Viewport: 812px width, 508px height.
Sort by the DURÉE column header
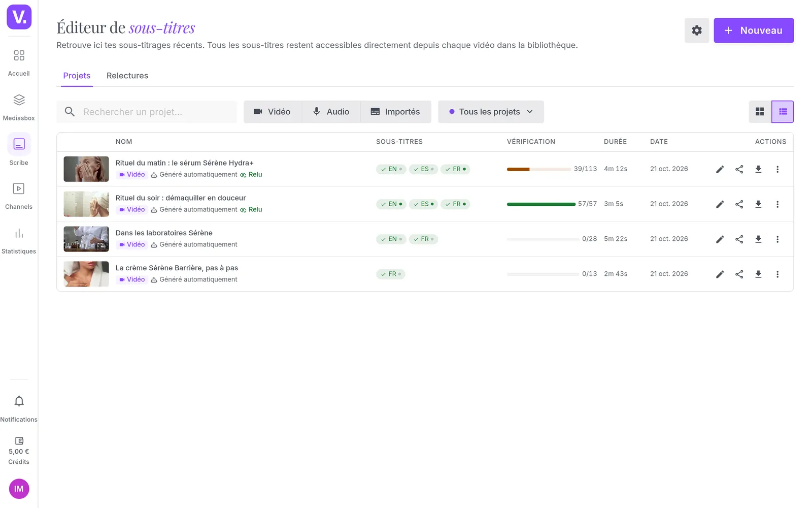(615, 142)
